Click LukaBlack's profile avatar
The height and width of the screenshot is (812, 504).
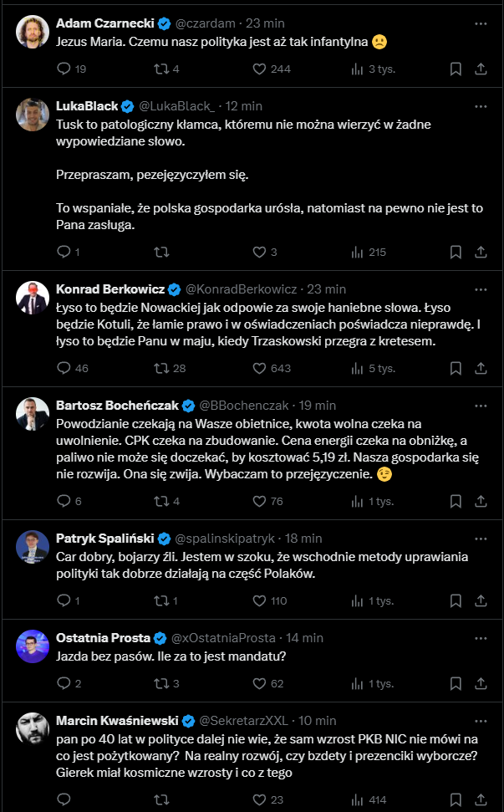[33, 115]
